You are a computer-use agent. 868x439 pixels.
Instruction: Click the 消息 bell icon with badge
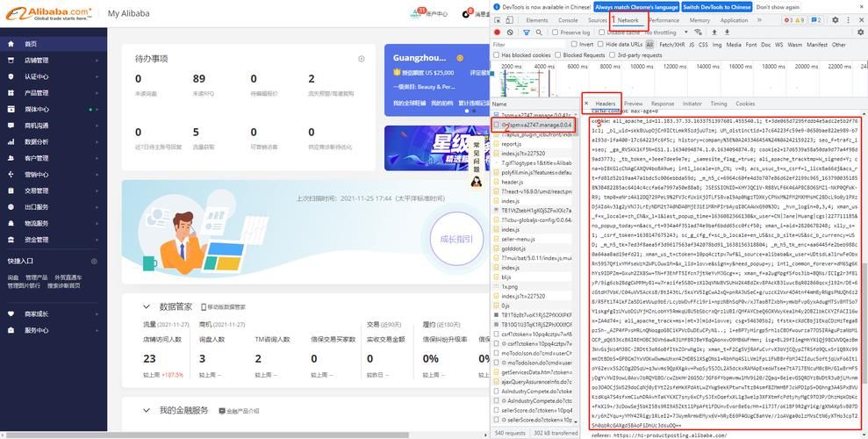pyautogui.click(x=466, y=13)
